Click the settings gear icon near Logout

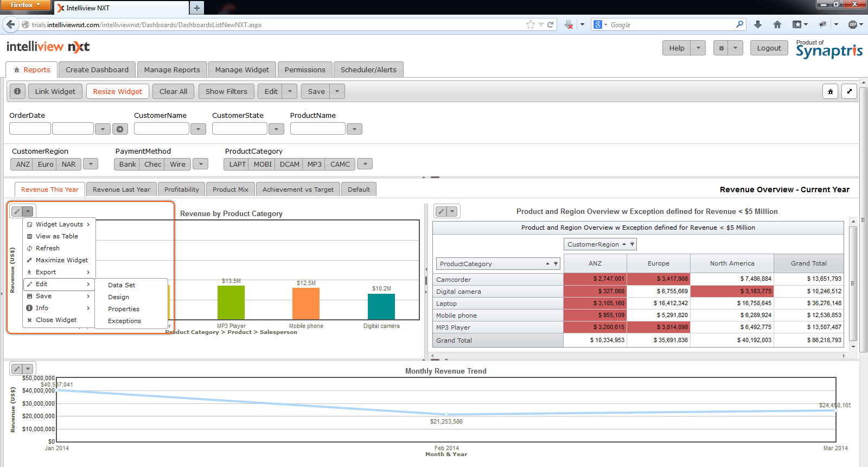[721, 48]
